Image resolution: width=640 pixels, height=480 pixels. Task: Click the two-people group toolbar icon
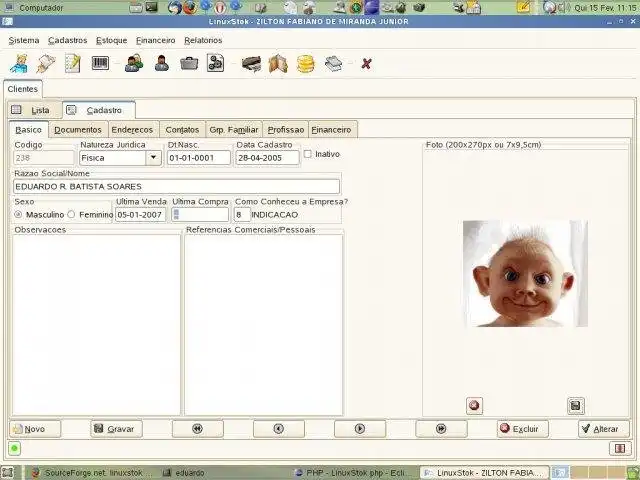coord(134,63)
